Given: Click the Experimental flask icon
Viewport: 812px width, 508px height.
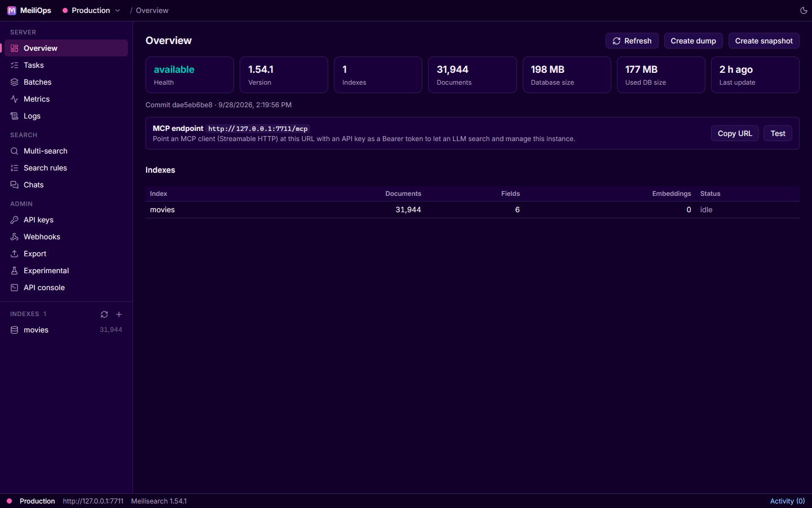Looking at the screenshot, I should 15,271.
